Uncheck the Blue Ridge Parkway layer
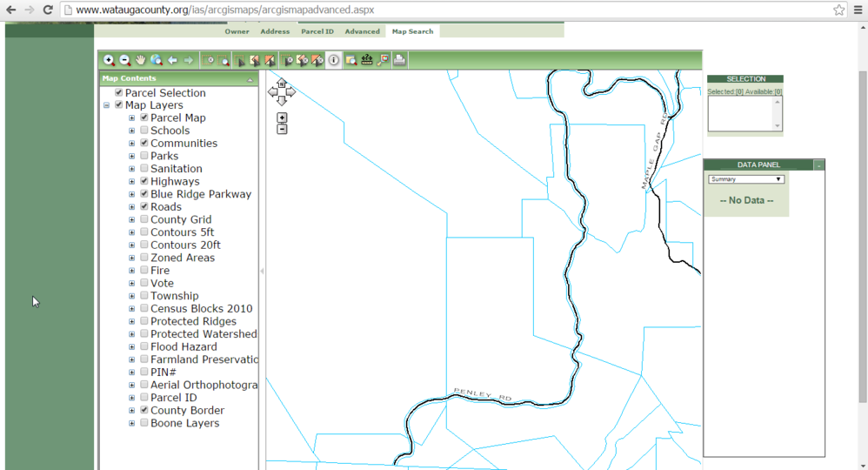The image size is (868, 470). [x=144, y=194]
